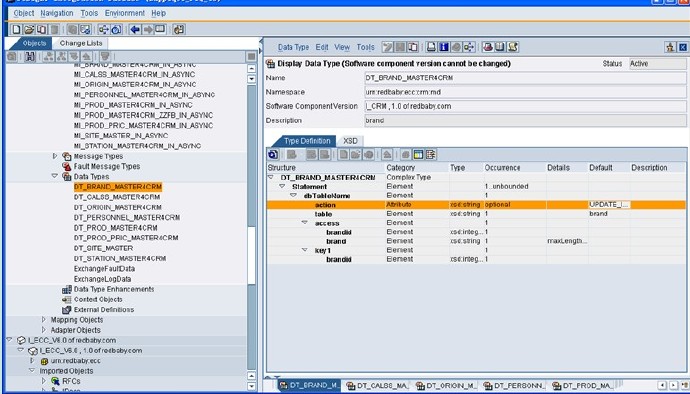
Task: Click the blue search icon in Type Definition toolbar
Action: (x=273, y=155)
